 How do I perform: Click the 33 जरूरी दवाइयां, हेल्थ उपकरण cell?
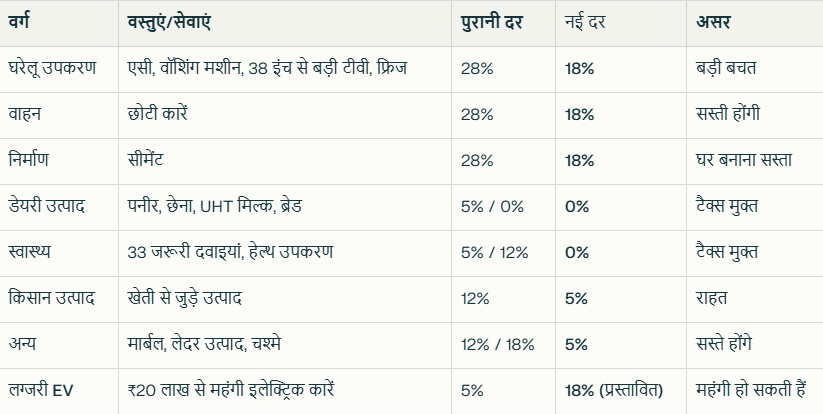(284, 253)
